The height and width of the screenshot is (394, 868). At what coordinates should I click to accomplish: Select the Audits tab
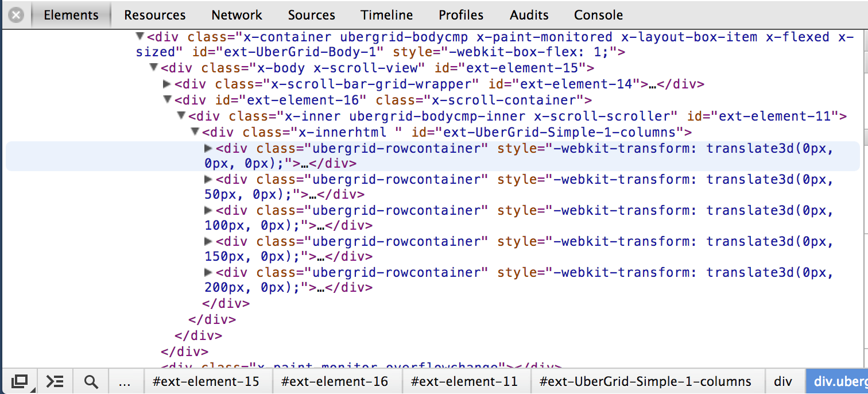[x=529, y=16]
